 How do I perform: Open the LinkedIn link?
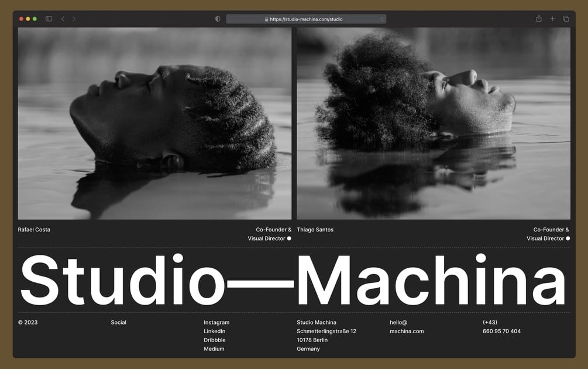(215, 331)
